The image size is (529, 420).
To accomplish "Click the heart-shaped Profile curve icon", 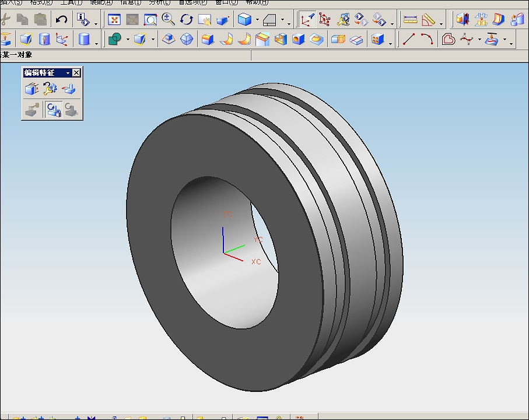I will 449,39.
